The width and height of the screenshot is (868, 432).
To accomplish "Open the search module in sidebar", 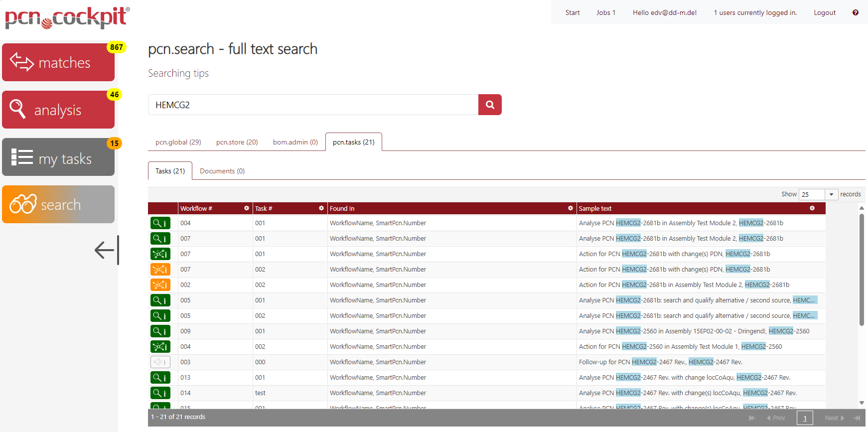I will (58, 204).
